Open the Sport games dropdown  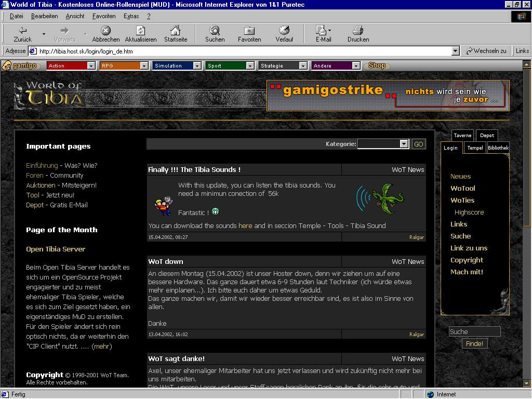point(250,66)
